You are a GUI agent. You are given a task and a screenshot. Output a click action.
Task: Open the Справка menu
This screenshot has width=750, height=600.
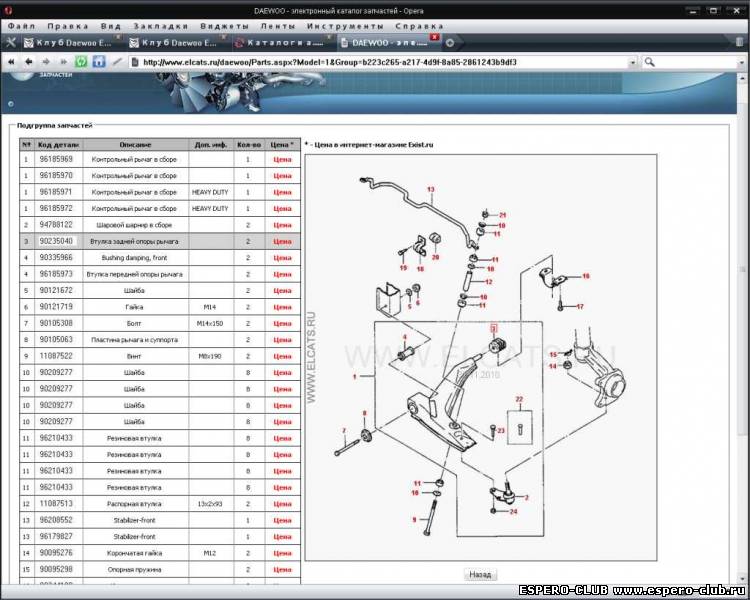[419, 26]
